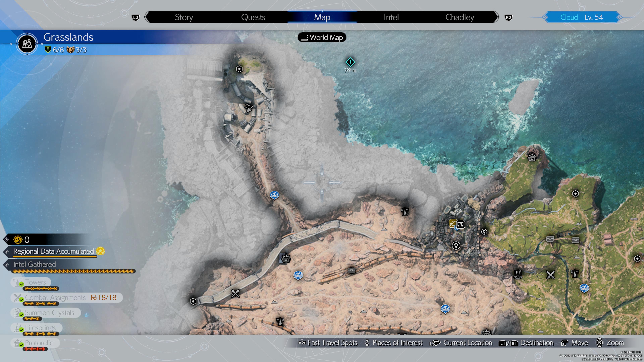
Task: Open the World Map list dropdown
Action: click(x=322, y=38)
